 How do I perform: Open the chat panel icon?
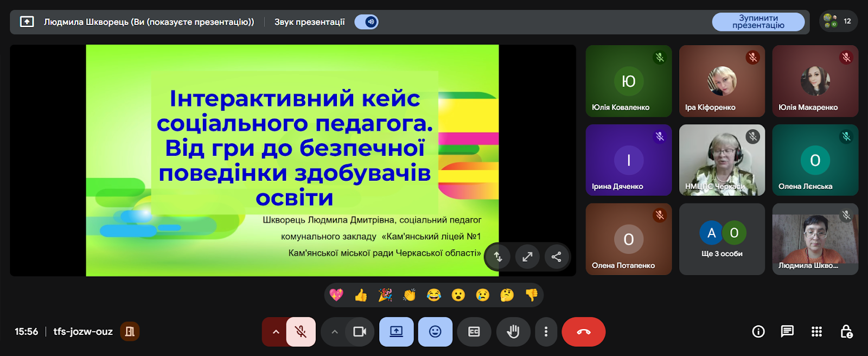pyautogui.click(x=787, y=332)
